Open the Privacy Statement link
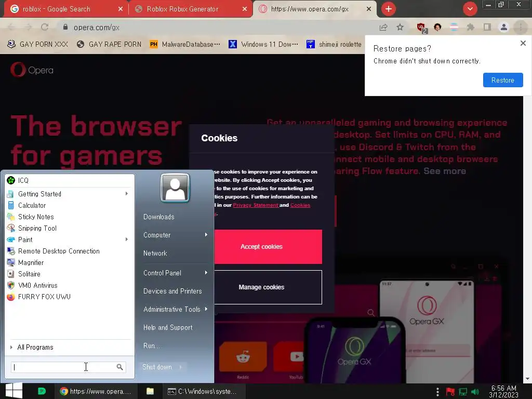Viewport: 532px width, 399px height. 256,205
